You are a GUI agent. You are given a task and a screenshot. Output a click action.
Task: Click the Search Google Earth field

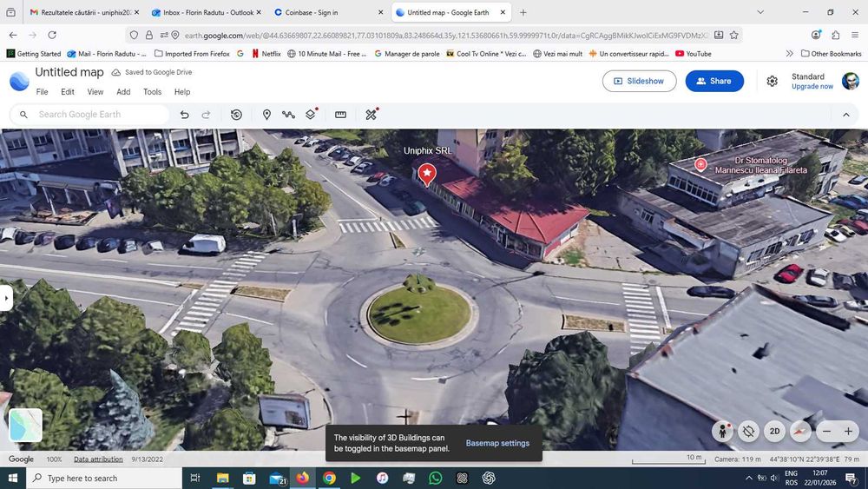coord(90,115)
